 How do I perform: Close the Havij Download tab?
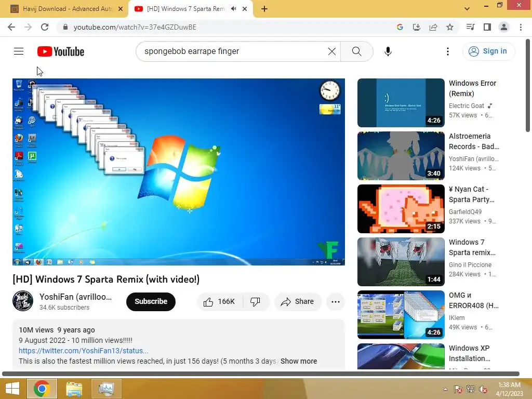coord(121,9)
